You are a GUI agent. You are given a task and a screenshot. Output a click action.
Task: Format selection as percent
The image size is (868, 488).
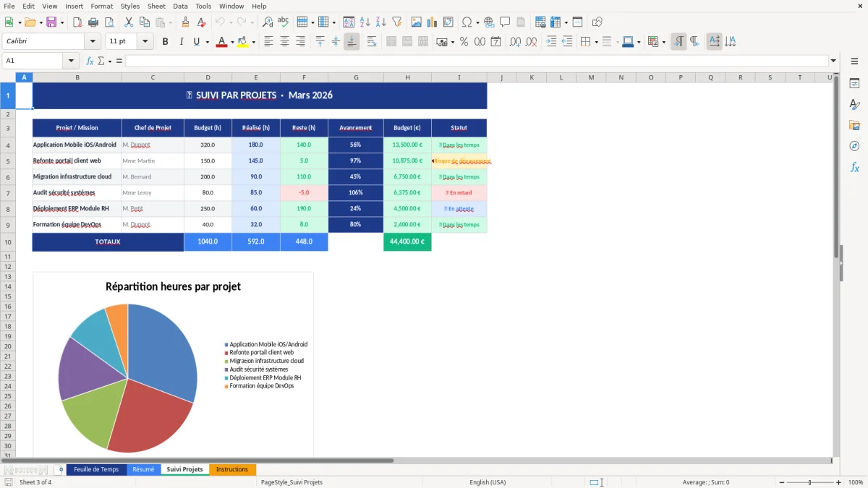tap(464, 41)
